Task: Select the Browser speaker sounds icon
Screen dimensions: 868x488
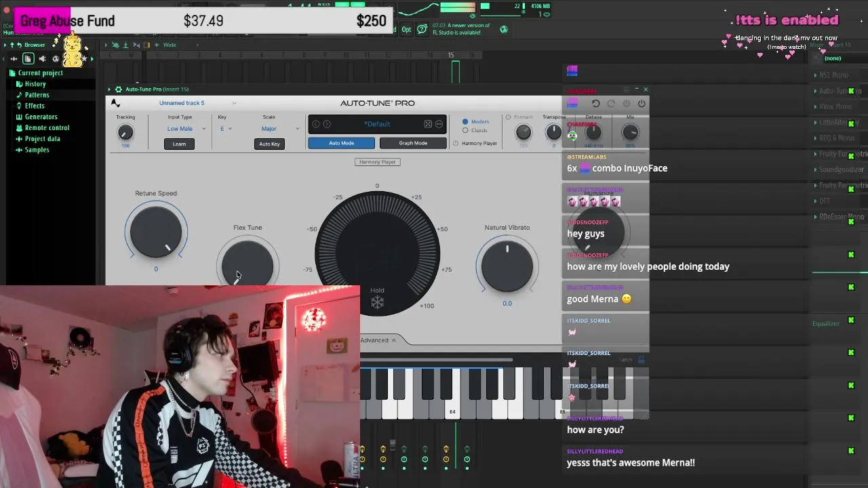Action: 42,59
